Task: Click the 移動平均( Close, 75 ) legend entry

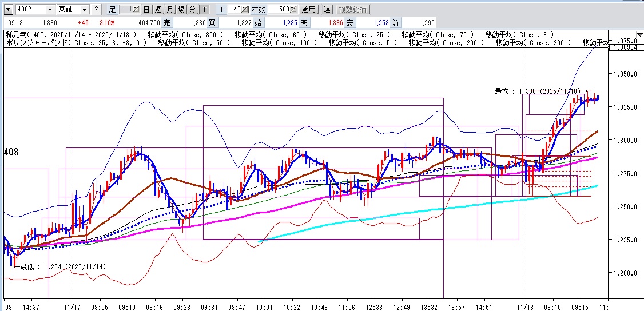Action: pos(438,34)
